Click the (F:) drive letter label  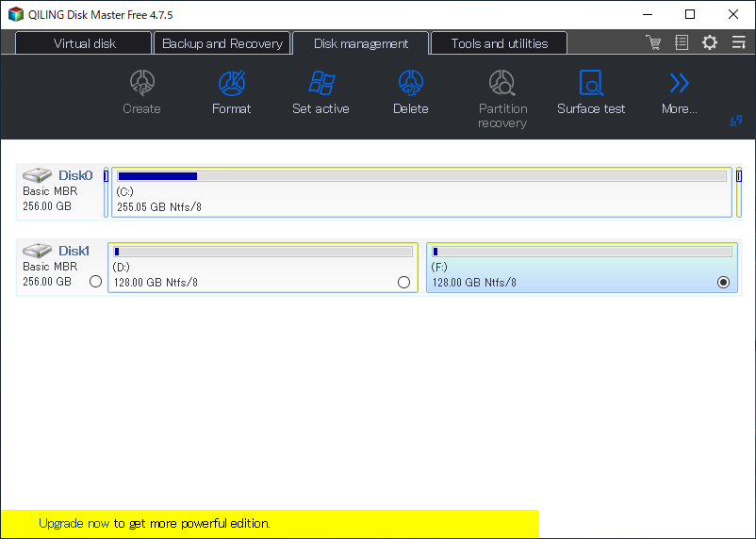(439, 267)
